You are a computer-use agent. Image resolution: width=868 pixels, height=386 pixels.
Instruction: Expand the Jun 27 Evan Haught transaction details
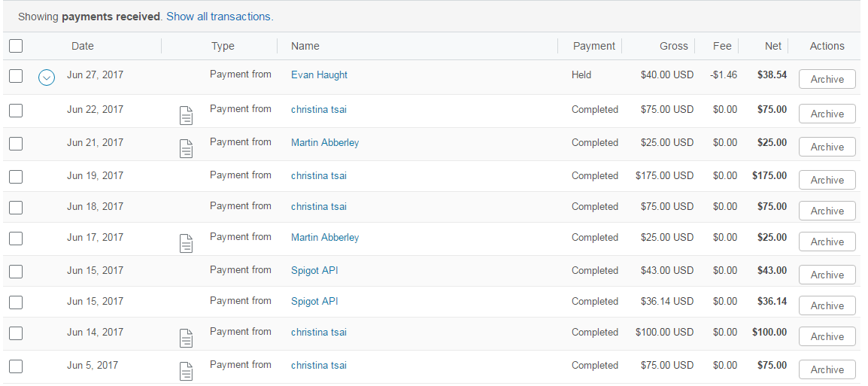pos(47,77)
